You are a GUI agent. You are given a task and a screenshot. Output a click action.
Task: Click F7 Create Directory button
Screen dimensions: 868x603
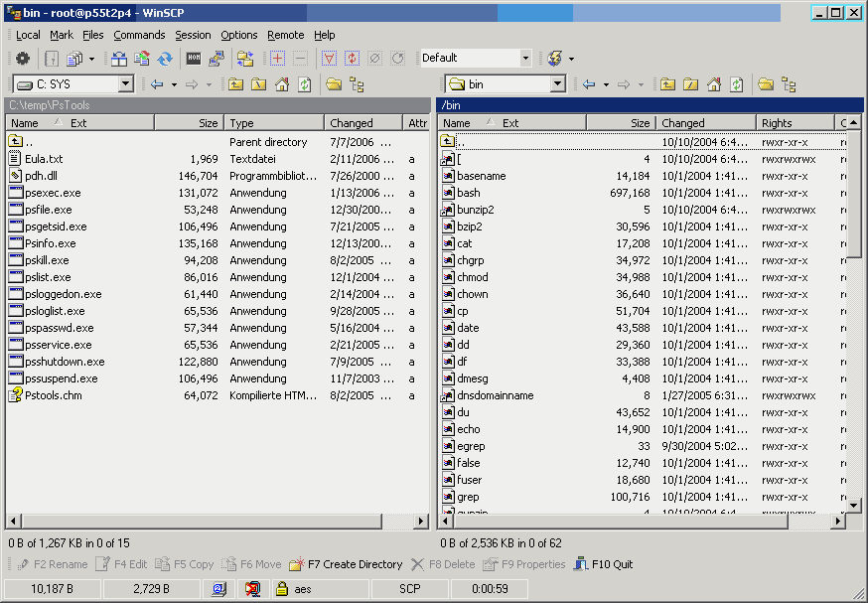(x=346, y=564)
